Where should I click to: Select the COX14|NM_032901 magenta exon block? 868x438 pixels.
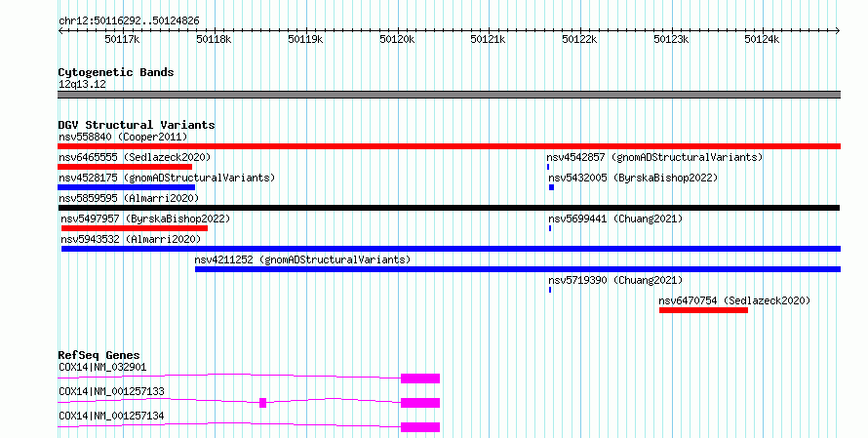[x=420, y=378]
